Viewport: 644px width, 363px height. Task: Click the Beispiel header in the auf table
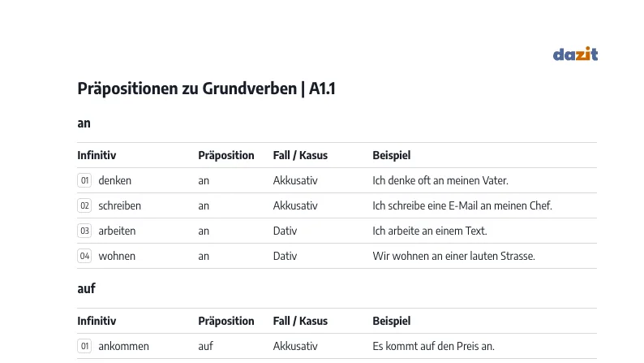point(392,321)
